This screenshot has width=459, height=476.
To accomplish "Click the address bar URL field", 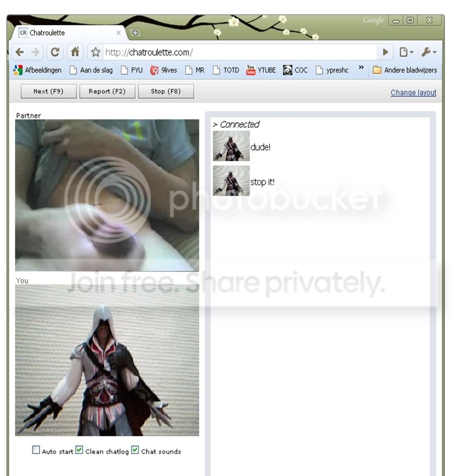I will (x=240, y=52).
